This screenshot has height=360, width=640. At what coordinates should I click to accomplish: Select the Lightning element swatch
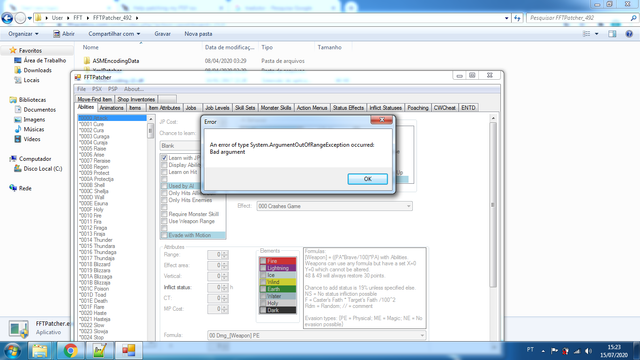278,268
